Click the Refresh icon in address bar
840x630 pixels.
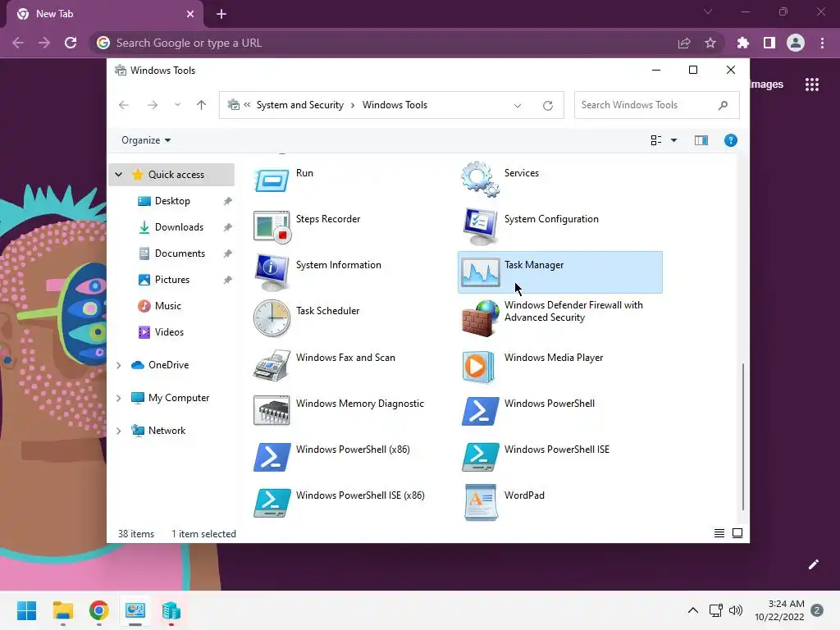(x=547, y=106)
